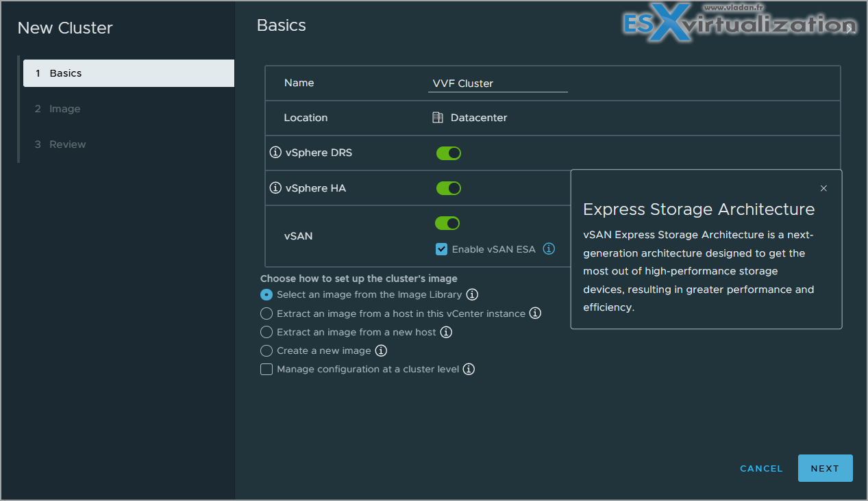Screen dimensions: 868x501
Task: Show info for Create a new image
Action: [x=381, y=350]
